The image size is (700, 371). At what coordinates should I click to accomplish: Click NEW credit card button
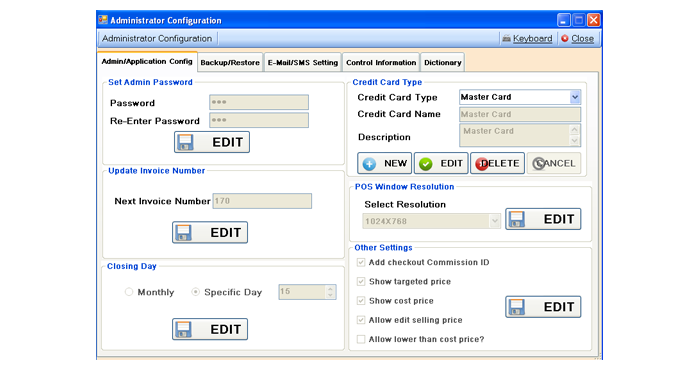coord(384,163)
